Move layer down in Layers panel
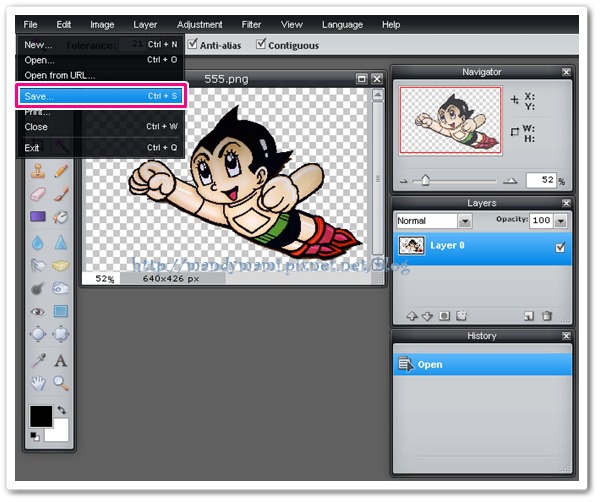This screenshot has width=600, height=502. [427, 316]
